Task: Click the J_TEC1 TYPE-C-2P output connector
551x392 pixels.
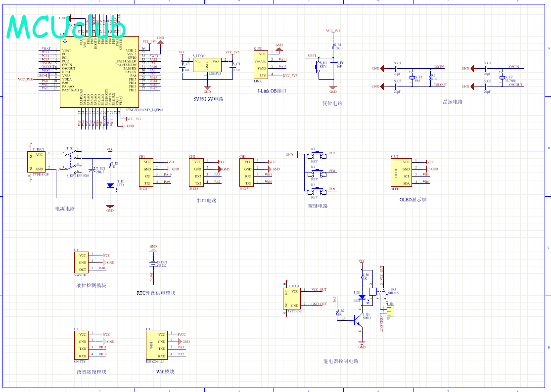Action: point(292,299)
